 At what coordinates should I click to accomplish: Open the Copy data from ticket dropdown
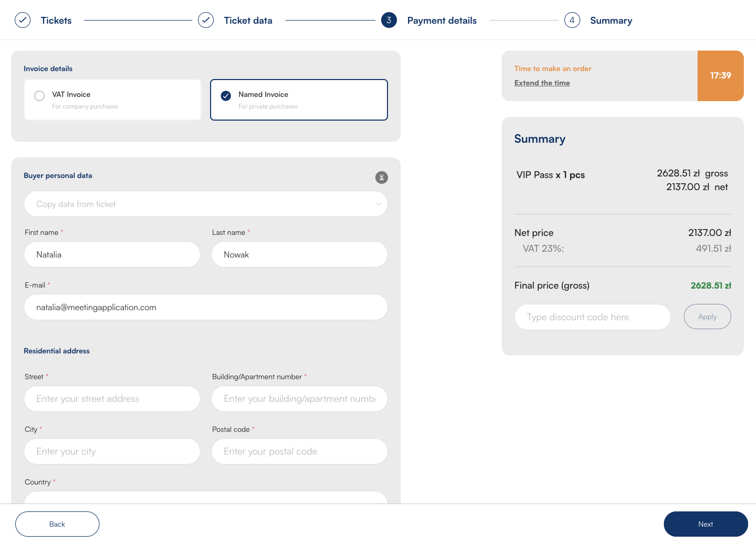(x=206, y=204)
